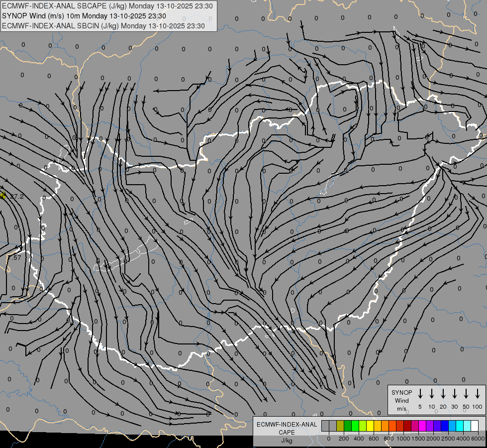Image resolution: width=487 pixels, height=448 pixels.
Task: Click the 10 m/s wind arrow in legend
Action: click(431, 394)
